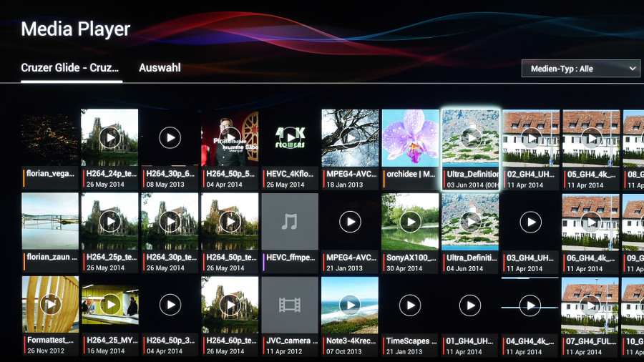Play the H264_24p_te video thumbnail
This screenshot has width=644, height=362.
click(x=109, y=137)
